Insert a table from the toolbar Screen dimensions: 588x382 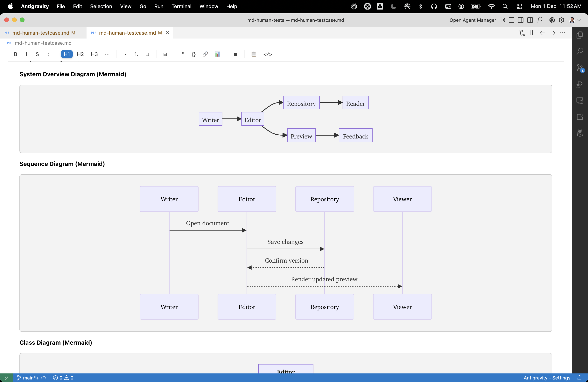point(165,54)
